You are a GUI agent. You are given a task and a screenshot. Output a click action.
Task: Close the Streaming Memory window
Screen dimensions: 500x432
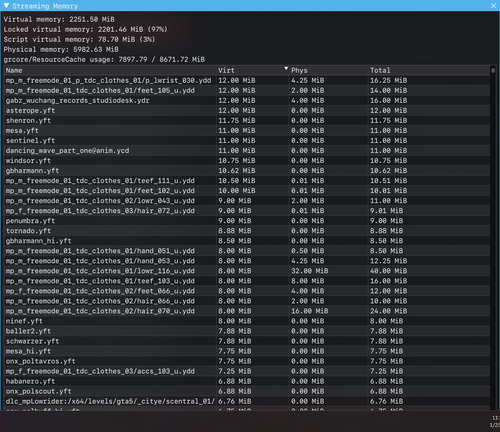pos(493,6)
